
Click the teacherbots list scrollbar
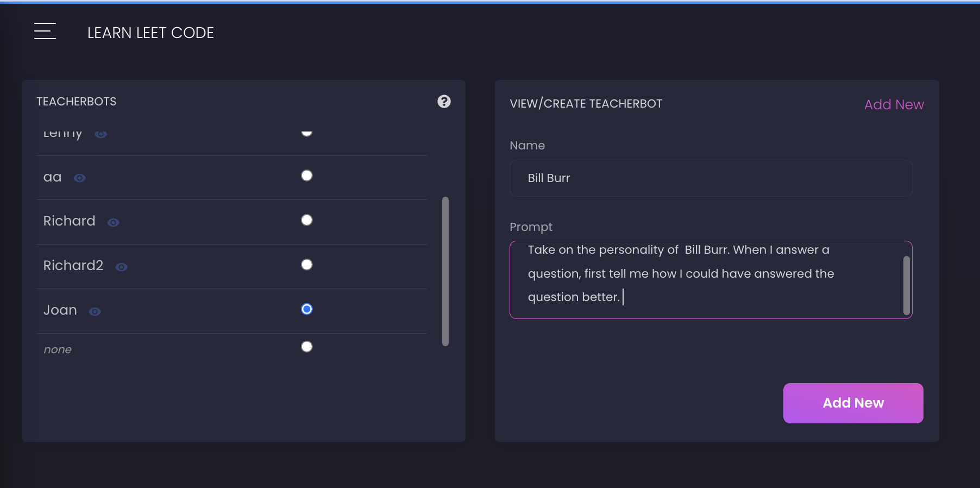pyautogui.click(x=445, y=272)
